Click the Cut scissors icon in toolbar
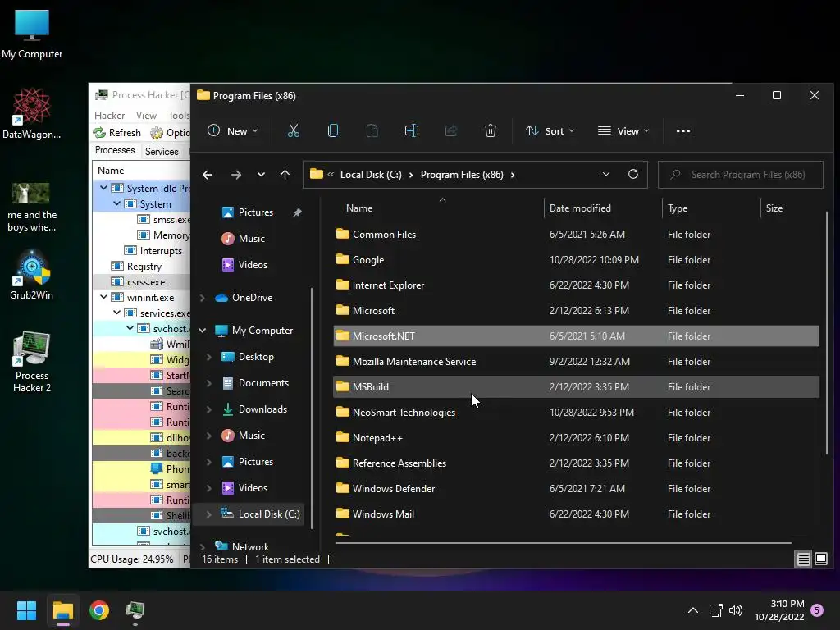The width and height of the screenshot is (840, 630). point(294,130)
